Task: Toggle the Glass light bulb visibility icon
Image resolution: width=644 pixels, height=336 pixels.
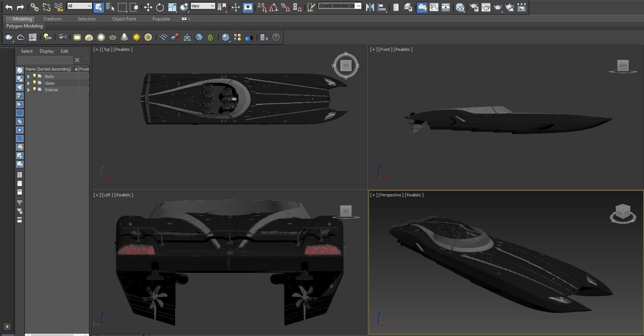Action: (34, 83)
